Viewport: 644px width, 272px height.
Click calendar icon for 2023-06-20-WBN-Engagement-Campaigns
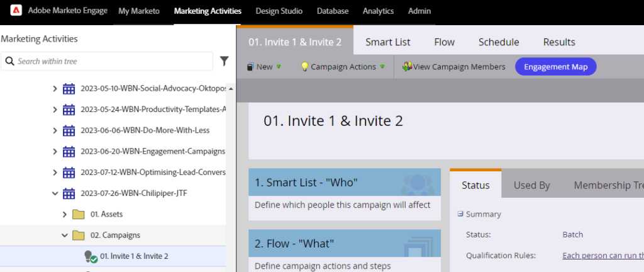69,151
